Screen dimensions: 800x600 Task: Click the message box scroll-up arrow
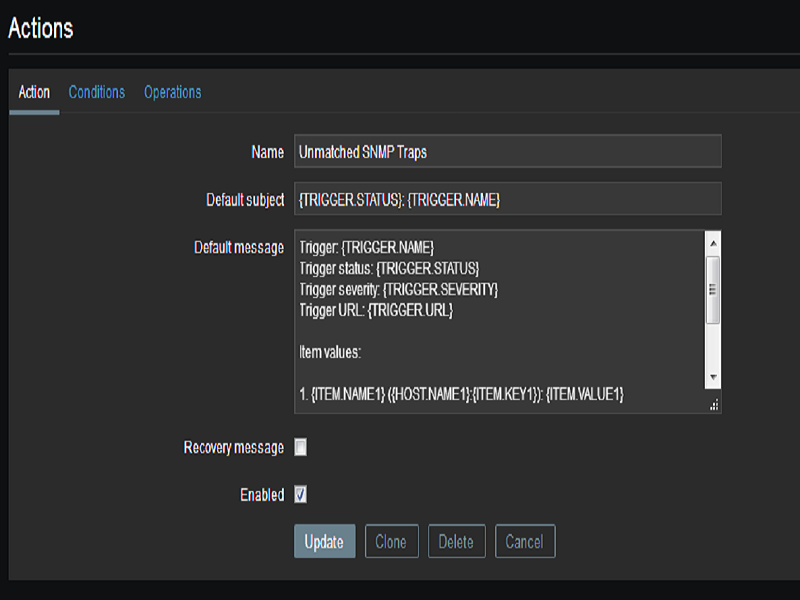pyautogui.click(x=713, y=243)
